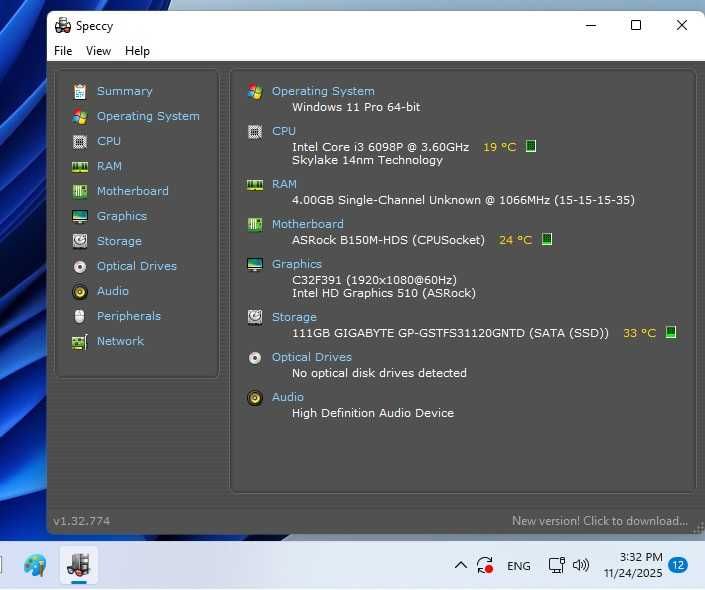This screenshot has width=705, height=590.
Task: Open the Peripherals sidebar section
Action: click(x=129, y=317)
